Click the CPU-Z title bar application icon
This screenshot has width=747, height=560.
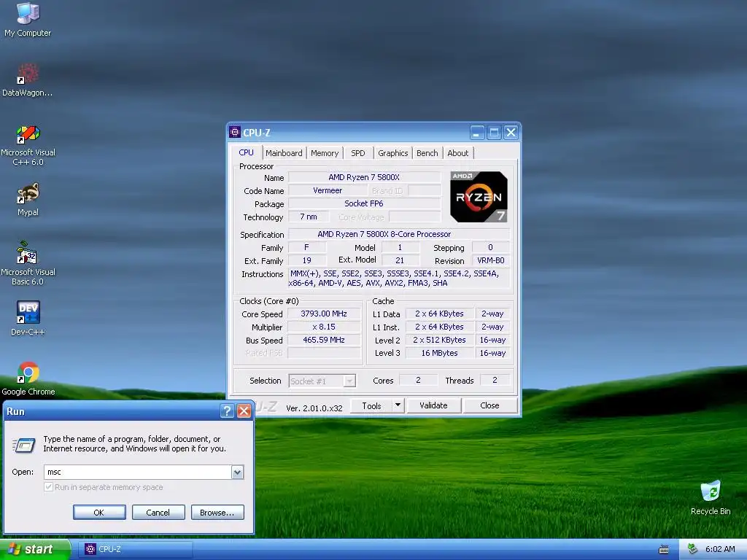coord(235,133)
